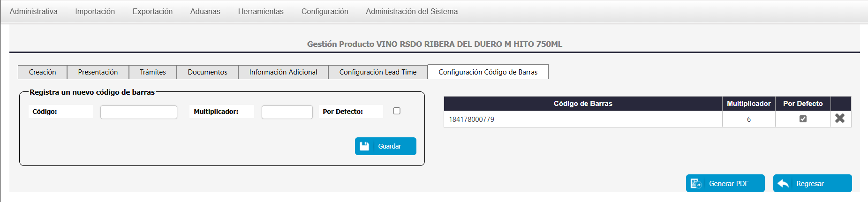Image resolution: width=868 pixels, height=202 pixels.
Task: Click into the Código input field
Action: click(x=139, y=112)
